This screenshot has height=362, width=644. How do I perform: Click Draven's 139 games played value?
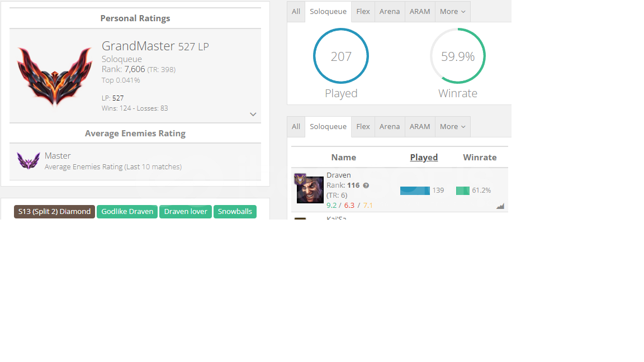tap(438, 190)
